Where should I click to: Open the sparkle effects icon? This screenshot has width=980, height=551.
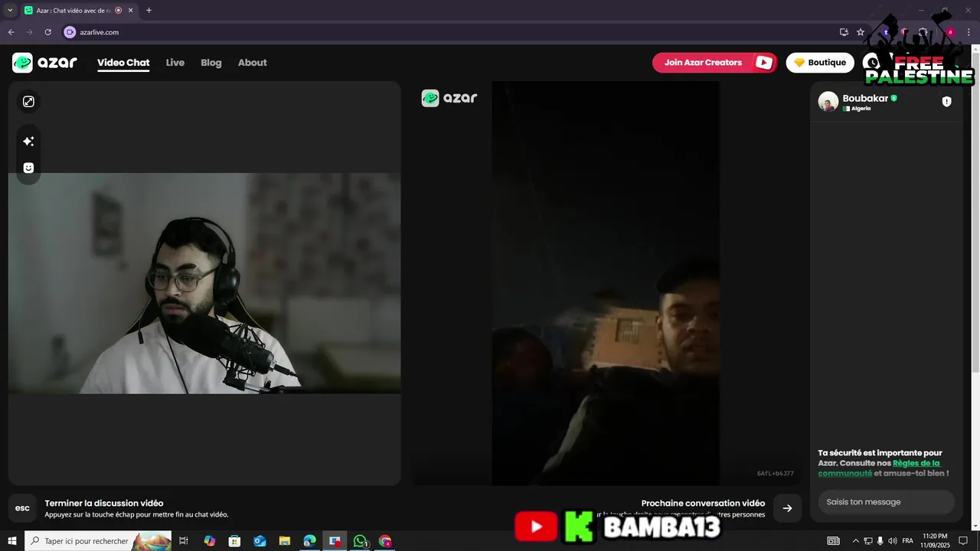28,142
